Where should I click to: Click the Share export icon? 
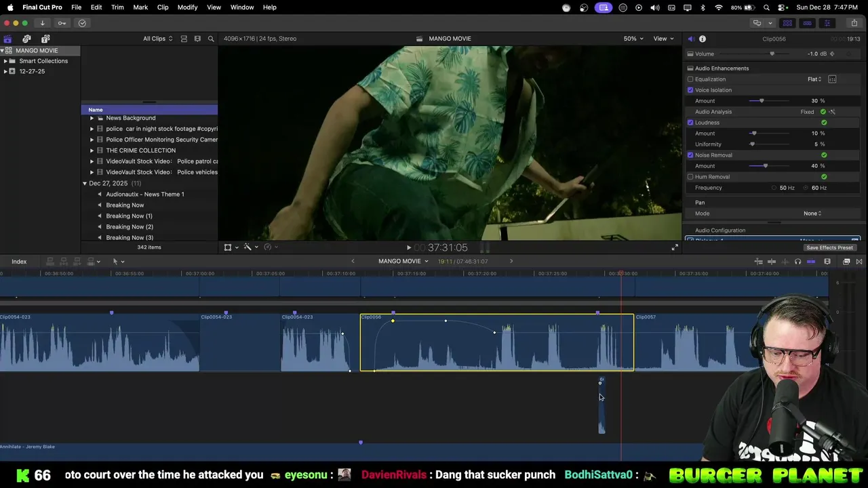854,23
